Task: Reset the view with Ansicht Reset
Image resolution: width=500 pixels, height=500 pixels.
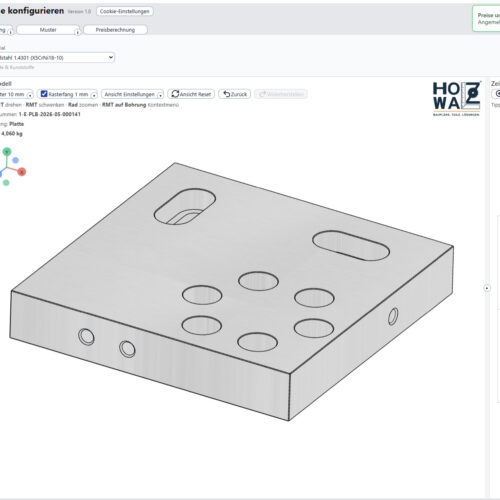Action: pos(191,94)
